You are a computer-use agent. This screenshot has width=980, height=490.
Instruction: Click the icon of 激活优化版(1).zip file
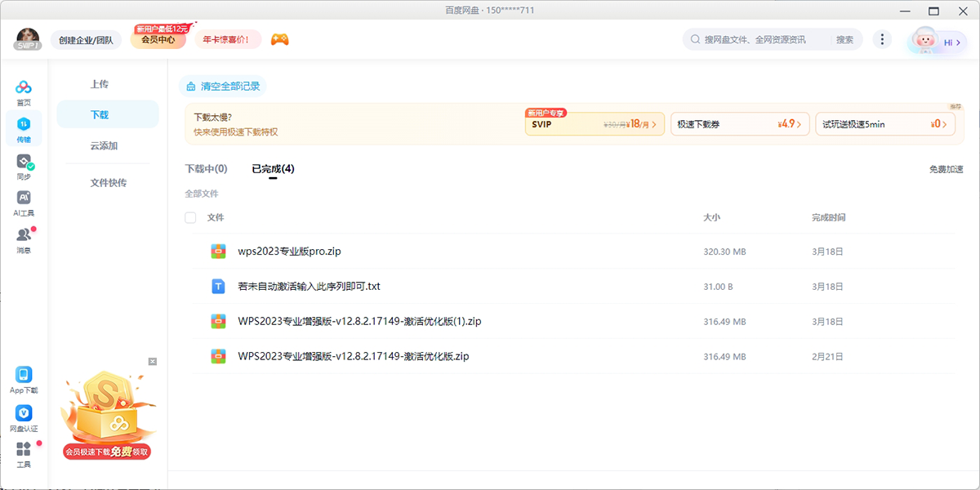coord(218,322)
